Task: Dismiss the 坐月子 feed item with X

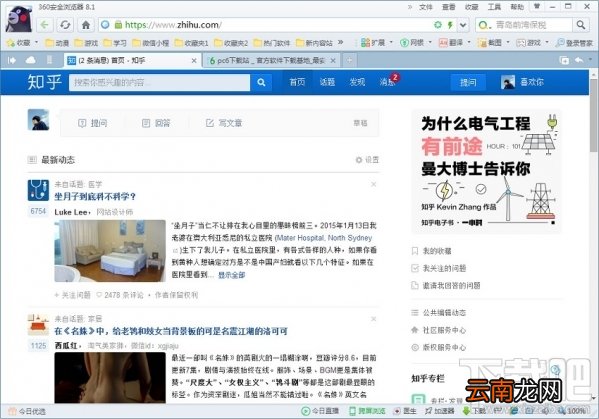Action: point(374,184)
